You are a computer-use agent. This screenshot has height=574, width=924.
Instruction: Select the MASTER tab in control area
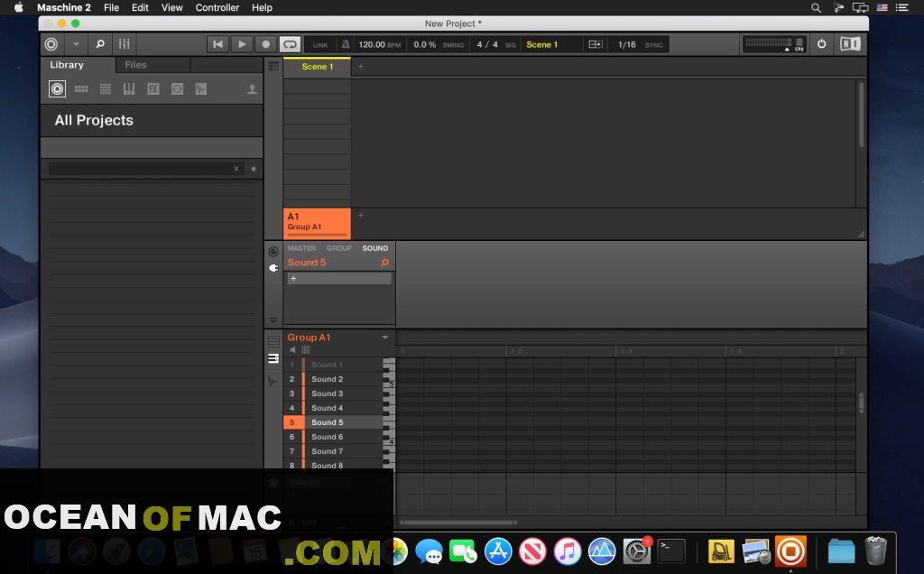pyautogui.click(x=301, y=248)
